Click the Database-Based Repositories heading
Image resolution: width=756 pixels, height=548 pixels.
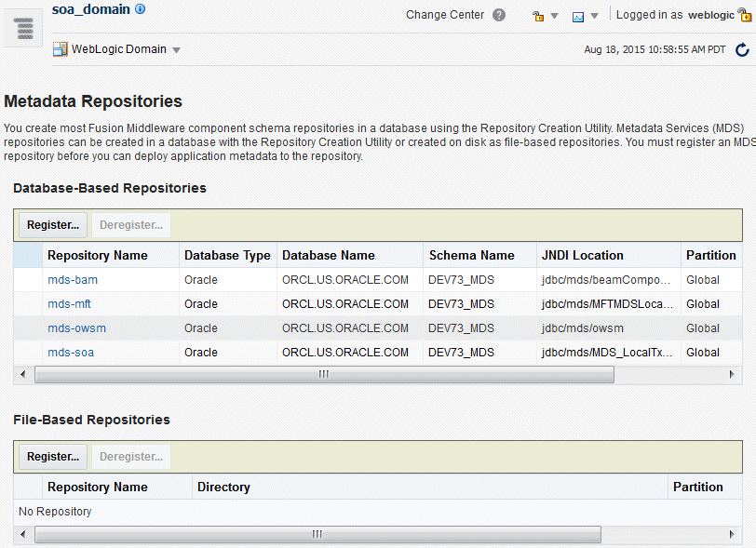110,188
